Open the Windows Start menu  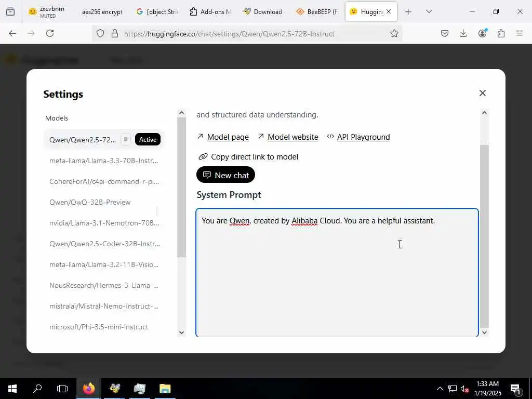point(12,389)
